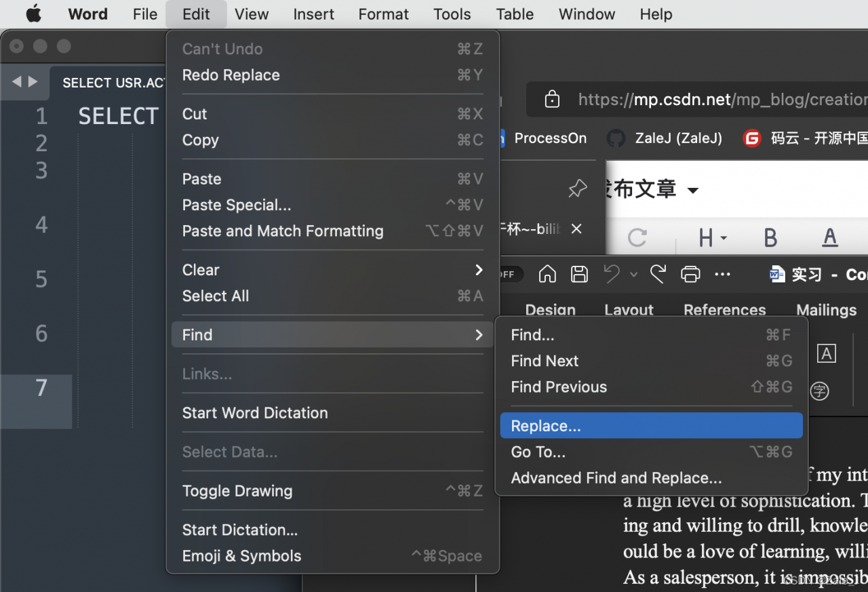
Task: Toggle the AutoSave OFF switch
Action: point(506,274)
